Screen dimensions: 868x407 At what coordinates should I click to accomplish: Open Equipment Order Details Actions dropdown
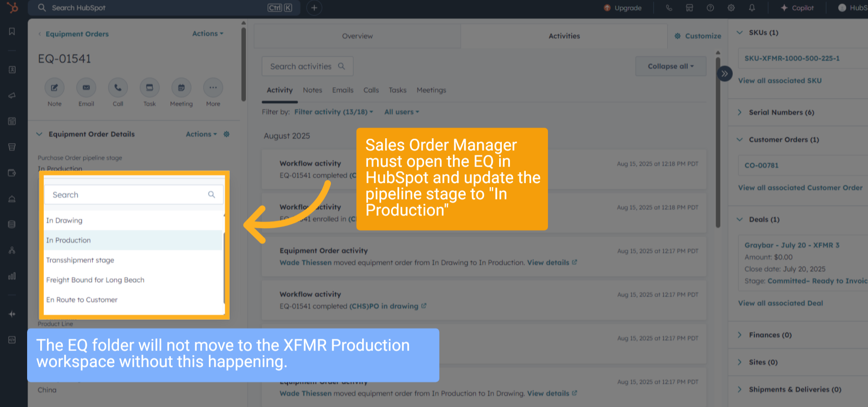coord(202,134)
